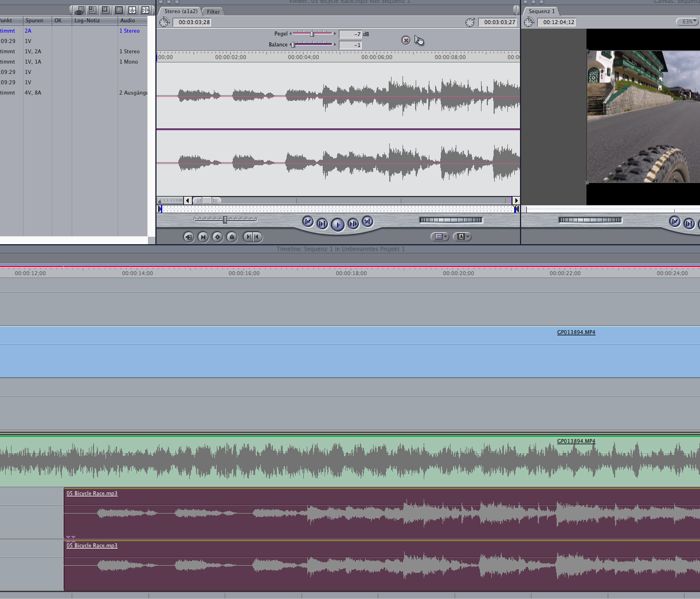Open the Generator pop-up menu
700x599 pixels.
tap(462, 237)
